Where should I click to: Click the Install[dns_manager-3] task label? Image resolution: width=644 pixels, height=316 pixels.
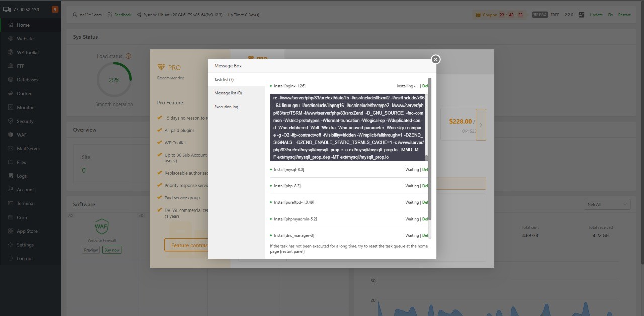click(294, 235)
